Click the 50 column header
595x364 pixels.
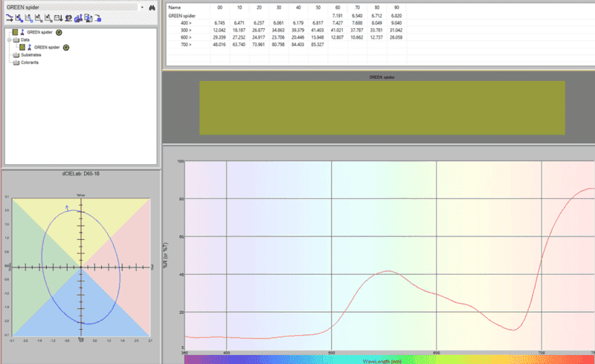tap(318, 7)
